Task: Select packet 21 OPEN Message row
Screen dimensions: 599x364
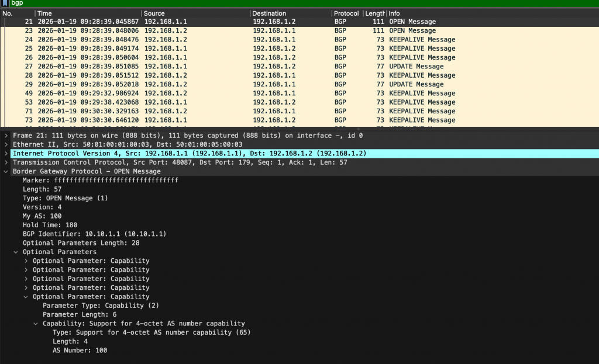Action: (292, 22)
